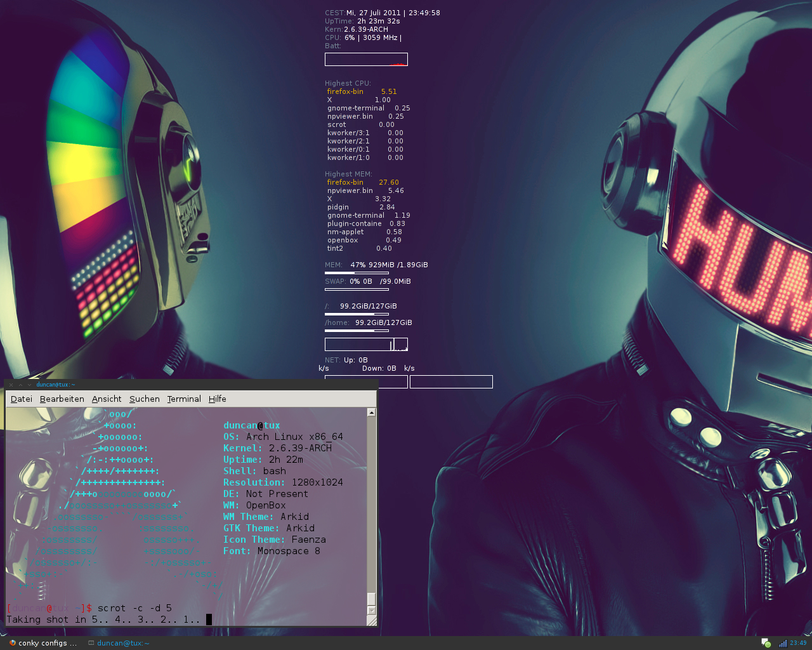Open the Datei menu
Viewport: 812px width, 650px height.
coord(22,399)
